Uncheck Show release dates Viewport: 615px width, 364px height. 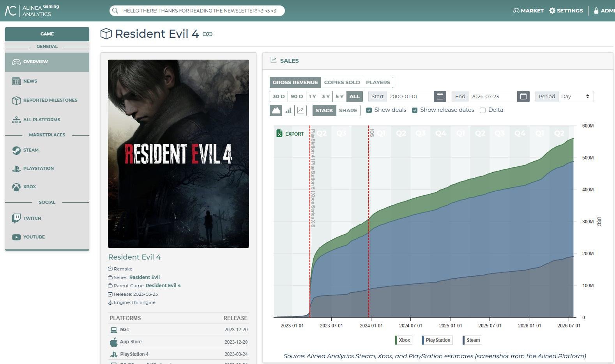[x=415, y=110]
